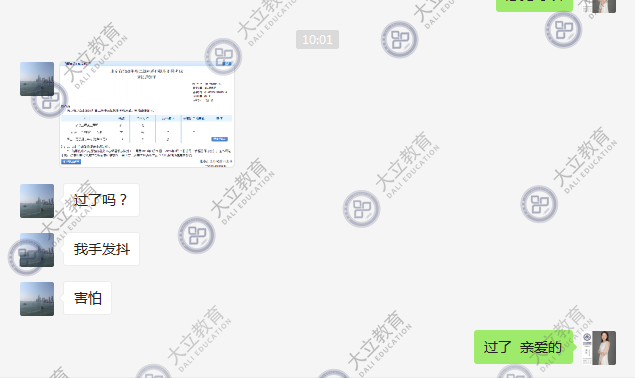Click the 10:01 timestamp label

(318, 40)
